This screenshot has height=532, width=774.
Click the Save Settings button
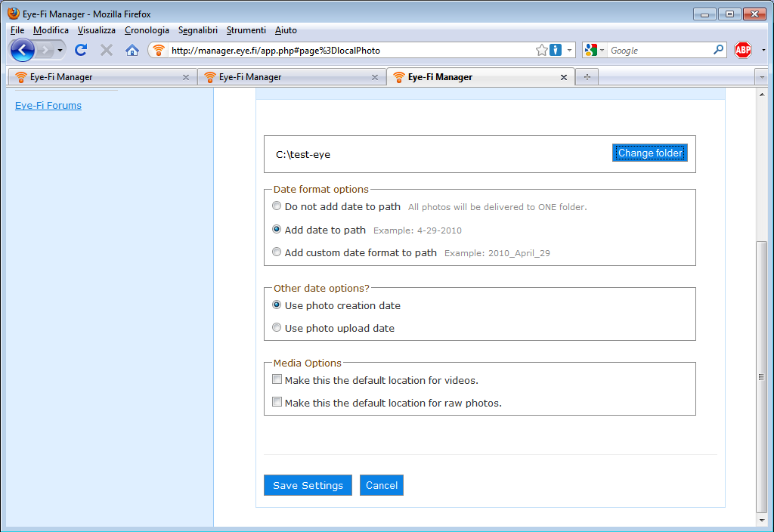click(308, 485)
